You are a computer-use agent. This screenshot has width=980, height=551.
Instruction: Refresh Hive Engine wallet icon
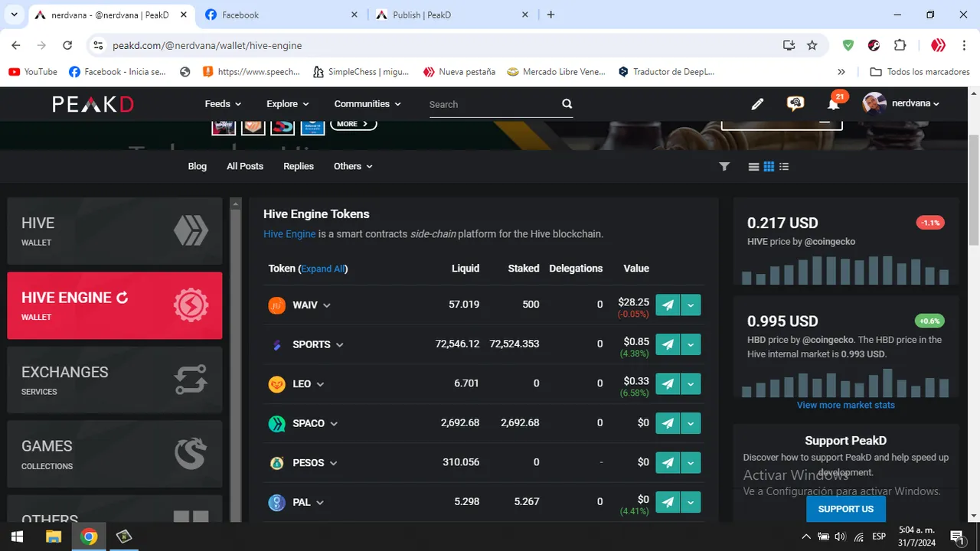pyautogui.click(x=122, y=298)
